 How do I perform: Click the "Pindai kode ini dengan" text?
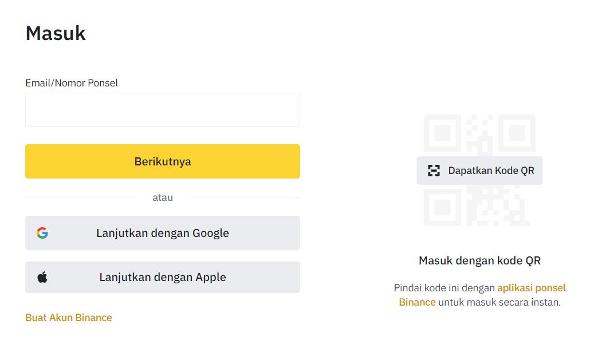[444, 288]
